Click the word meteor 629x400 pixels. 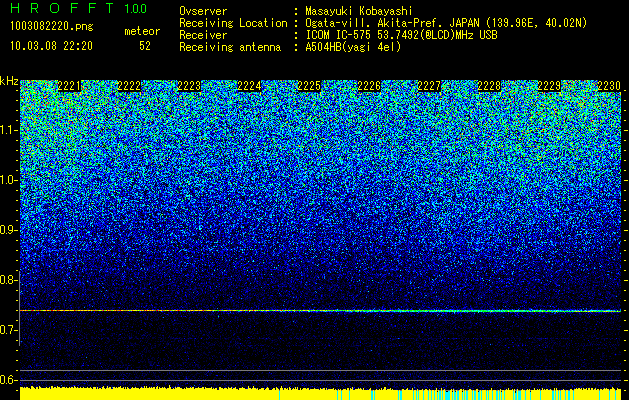[x=142, y=31]
